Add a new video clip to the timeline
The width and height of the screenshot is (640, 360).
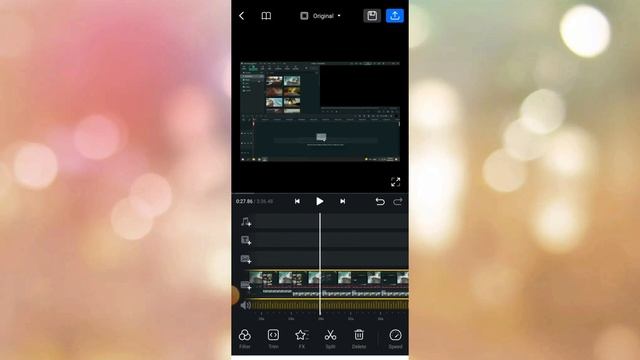(246, 285)
